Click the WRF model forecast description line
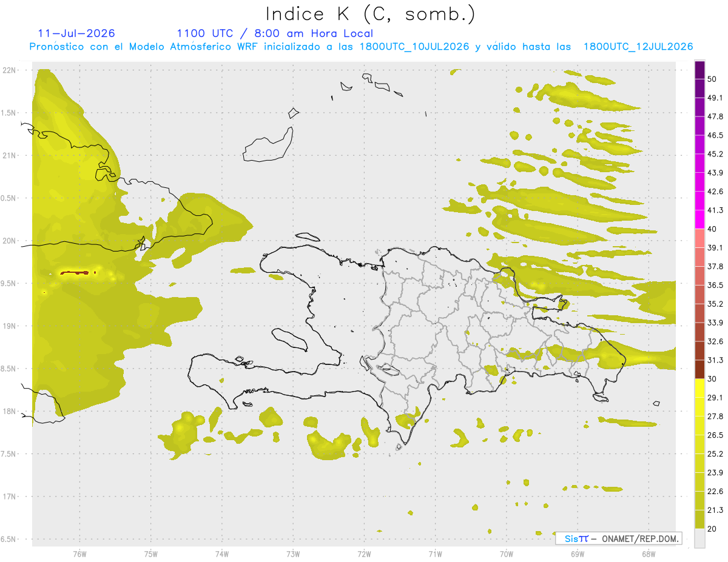Image resolution: width=728 pixels, height=562 pixels. 361,47
